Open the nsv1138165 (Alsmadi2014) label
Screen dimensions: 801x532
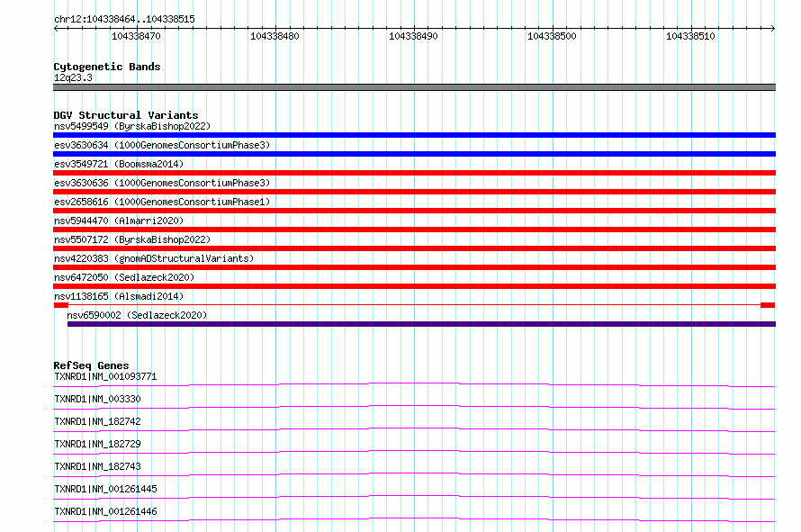point(119,296)
